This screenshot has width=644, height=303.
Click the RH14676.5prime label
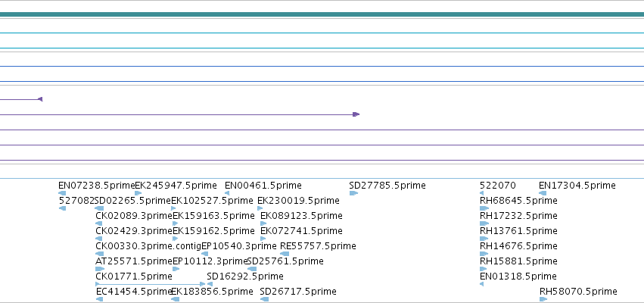(518, 246)
